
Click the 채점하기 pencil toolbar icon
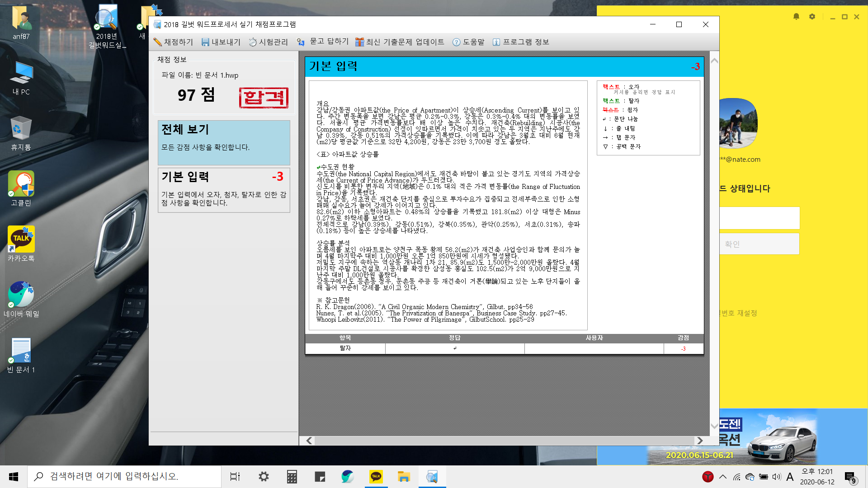point(158,42)
